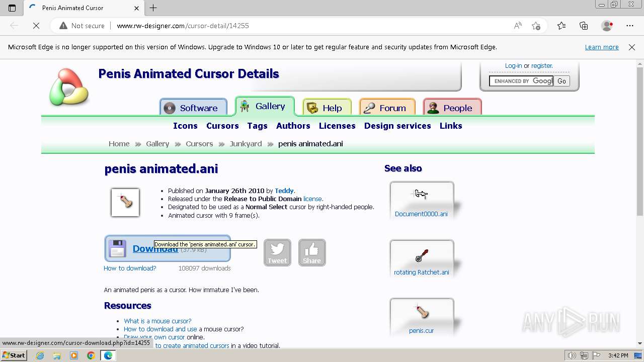This screenshot has height=362, width=644.
Task: Open Document0000.ani related cursor
Action: [422, 201]
